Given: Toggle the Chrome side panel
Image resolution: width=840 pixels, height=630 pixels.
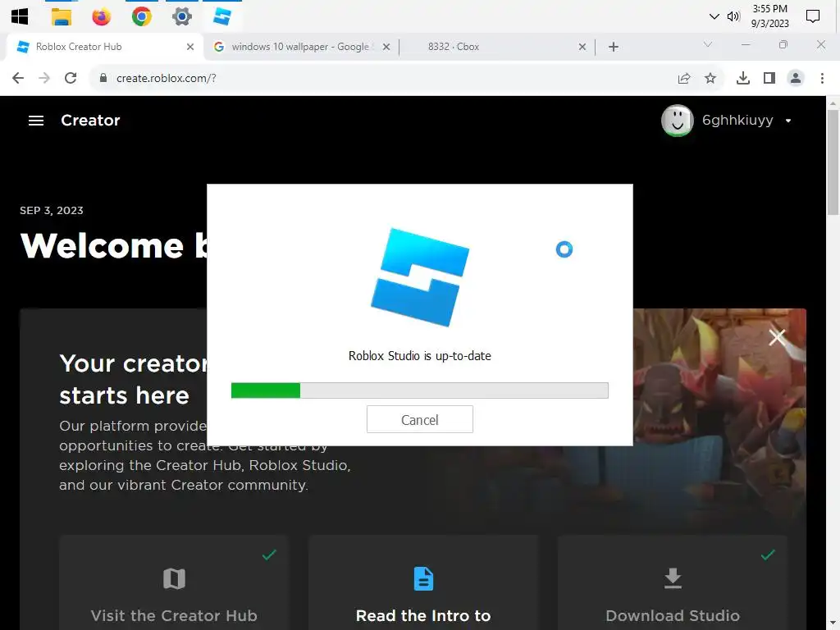Looking at the screenshot, I should [769, 78].
